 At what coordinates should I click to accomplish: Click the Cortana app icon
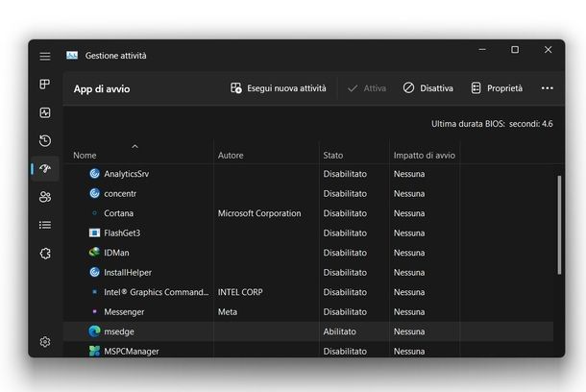[94, 213]
